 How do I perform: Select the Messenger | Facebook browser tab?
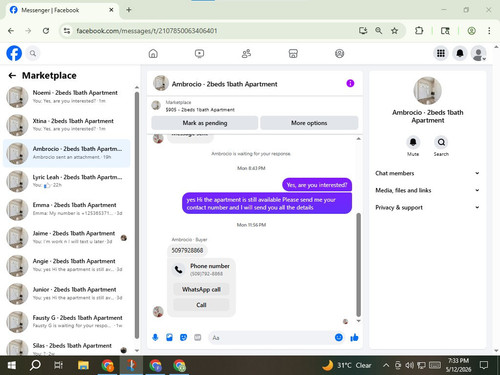[62, 10]
